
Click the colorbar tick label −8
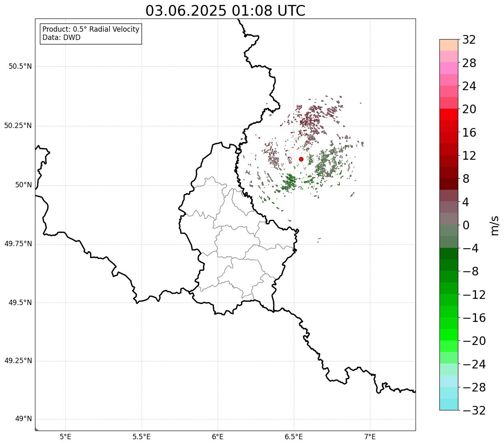tap(470, 271)
